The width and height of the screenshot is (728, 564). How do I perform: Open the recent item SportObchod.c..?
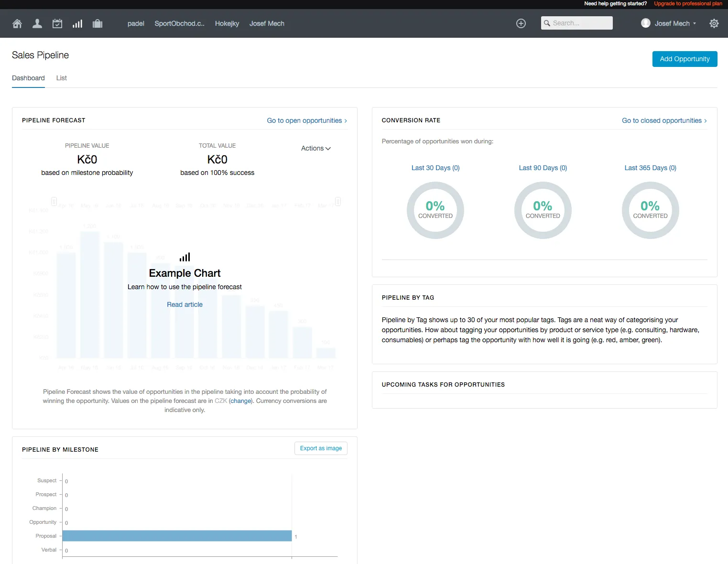pyautogui.click(x=179, y=23)
